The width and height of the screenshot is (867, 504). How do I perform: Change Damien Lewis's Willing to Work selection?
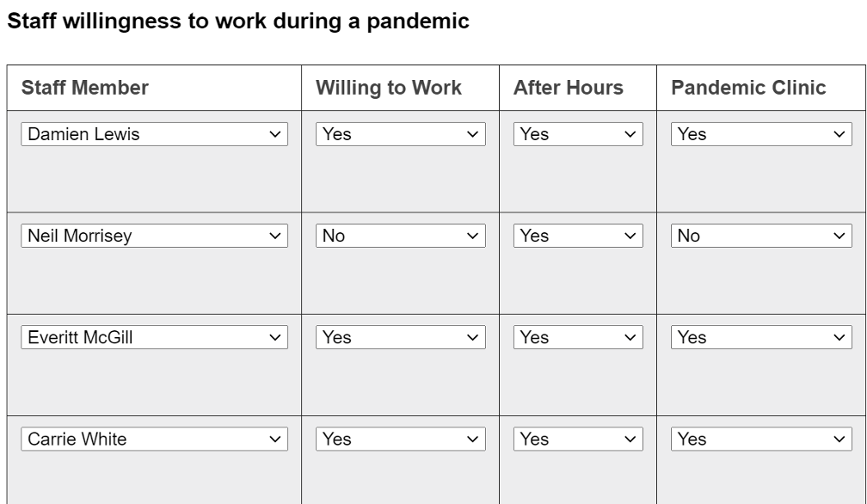(401, 134)
